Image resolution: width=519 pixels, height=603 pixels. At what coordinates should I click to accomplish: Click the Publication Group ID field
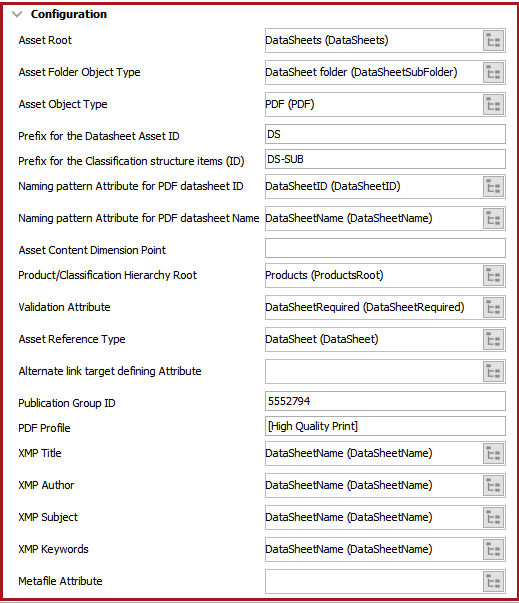pos(385,401)
